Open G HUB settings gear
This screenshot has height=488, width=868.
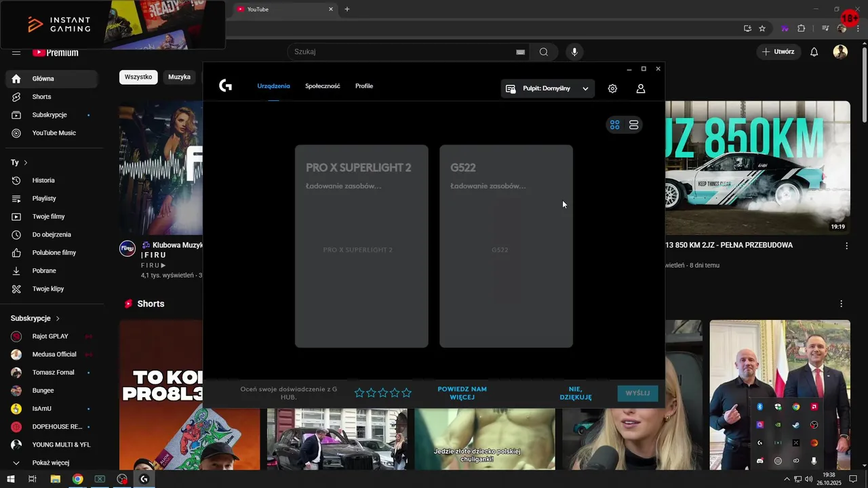(612, 89)
